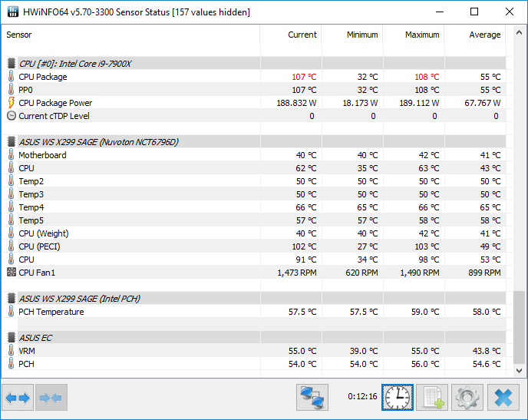This screenshot has width=528, height=420.
Task: Click the 899 RPM average fan speed
Action: pyautogui.click(x=484, y=273)
